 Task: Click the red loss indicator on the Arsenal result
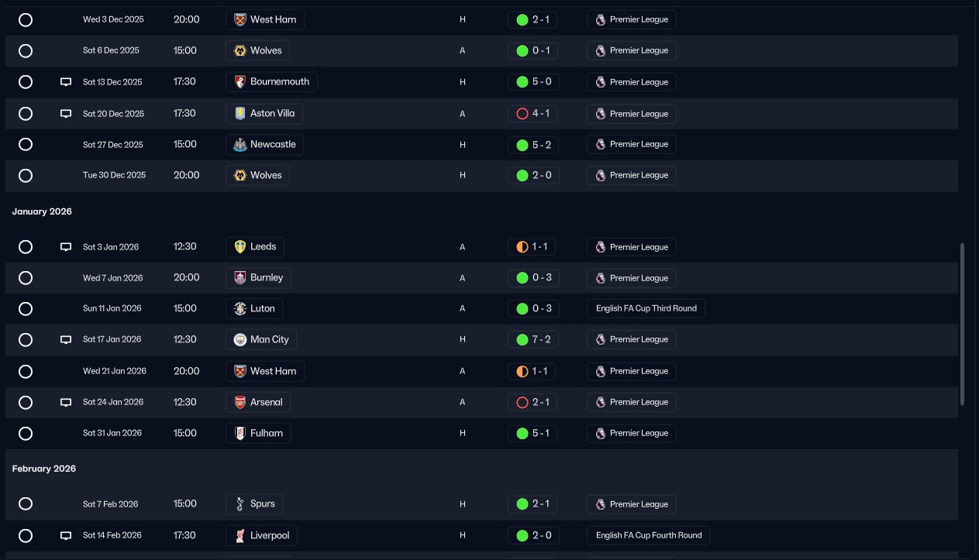tap(522, 402)
